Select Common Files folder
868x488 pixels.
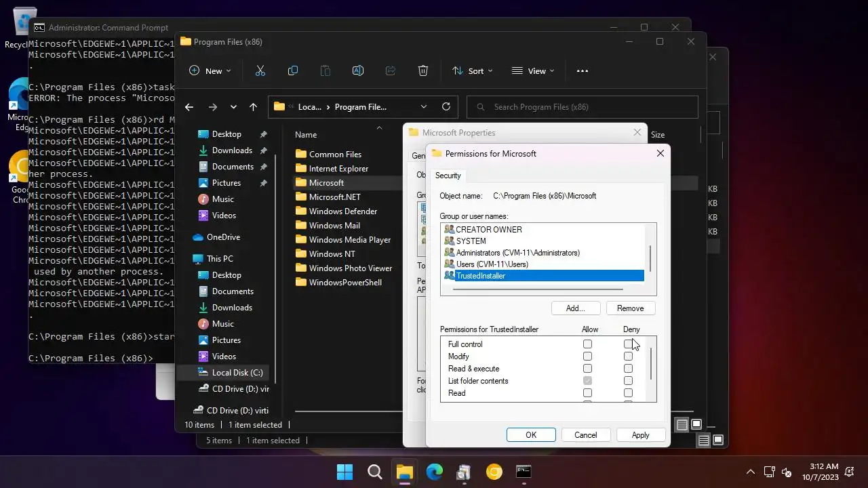[x=335, y=154]
